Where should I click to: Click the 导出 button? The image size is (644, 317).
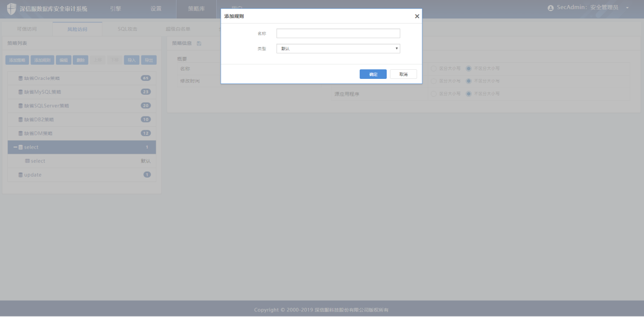[149, 60]
